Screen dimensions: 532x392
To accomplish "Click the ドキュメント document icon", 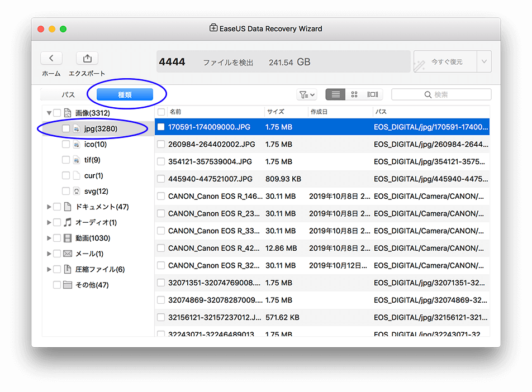I will click(68, 207).
